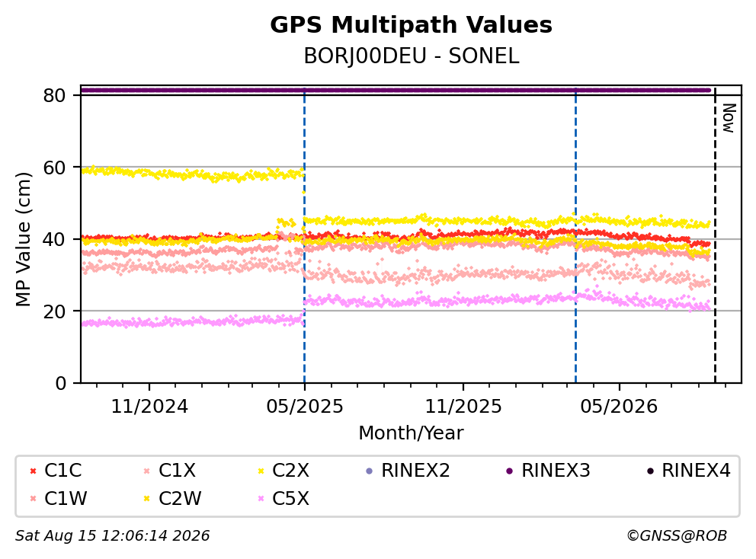Click the 20 y-axis tick label
Viewport: 756px width, 559px height.
point(54,311)
